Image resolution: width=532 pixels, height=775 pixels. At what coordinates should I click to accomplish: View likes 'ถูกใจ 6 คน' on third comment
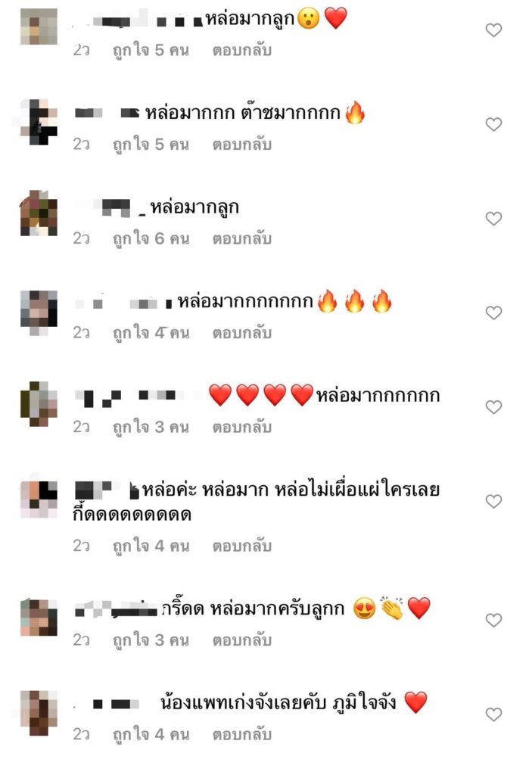click(x=151, y=238)
